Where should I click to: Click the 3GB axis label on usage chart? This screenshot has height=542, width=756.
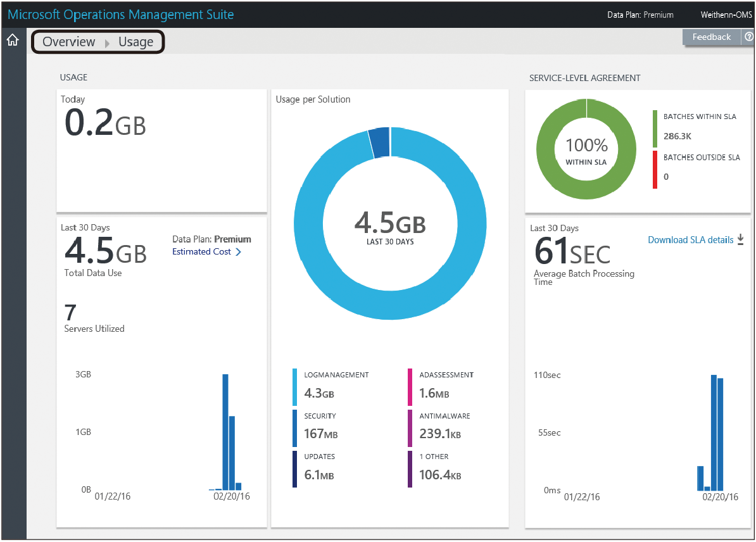coord(83,374)
